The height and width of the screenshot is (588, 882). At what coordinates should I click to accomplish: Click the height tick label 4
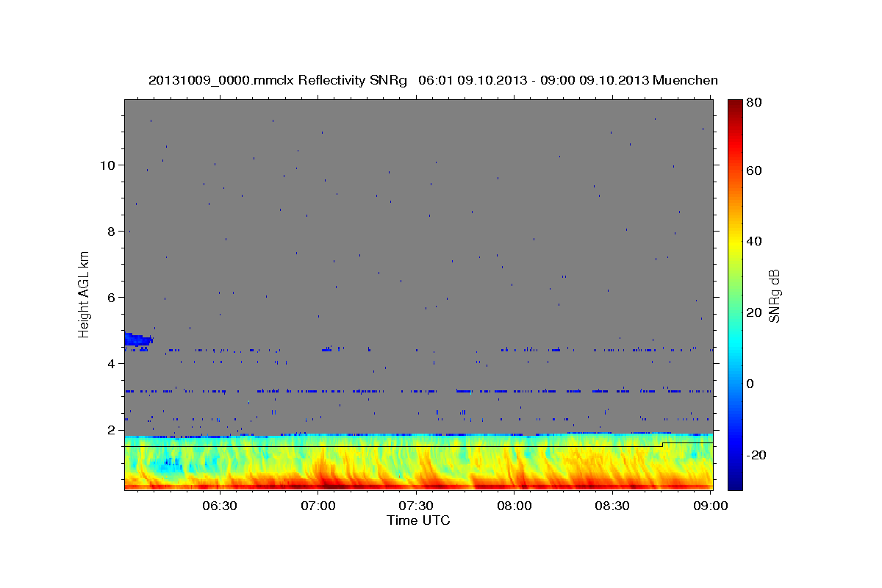coord(111,363)
